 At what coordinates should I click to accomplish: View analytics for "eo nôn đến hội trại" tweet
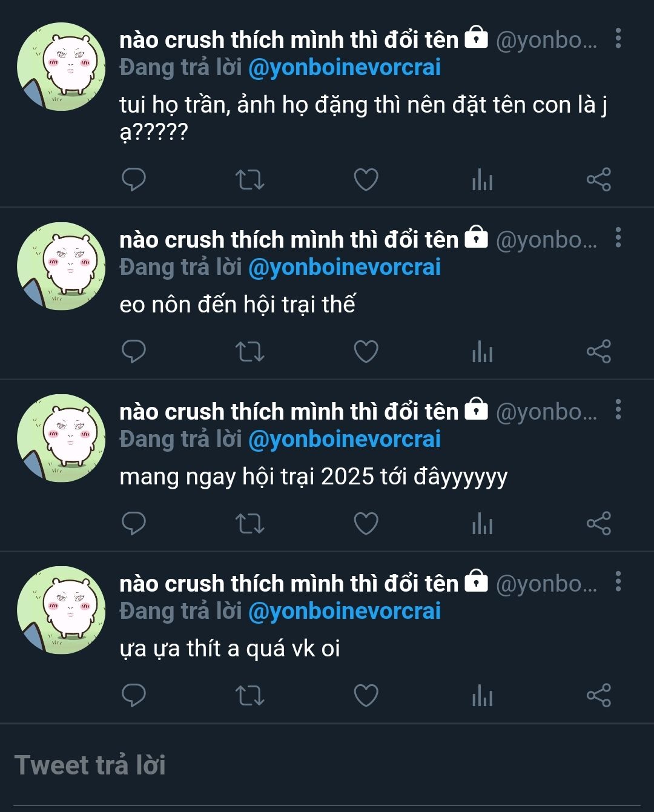coord(482,351)
